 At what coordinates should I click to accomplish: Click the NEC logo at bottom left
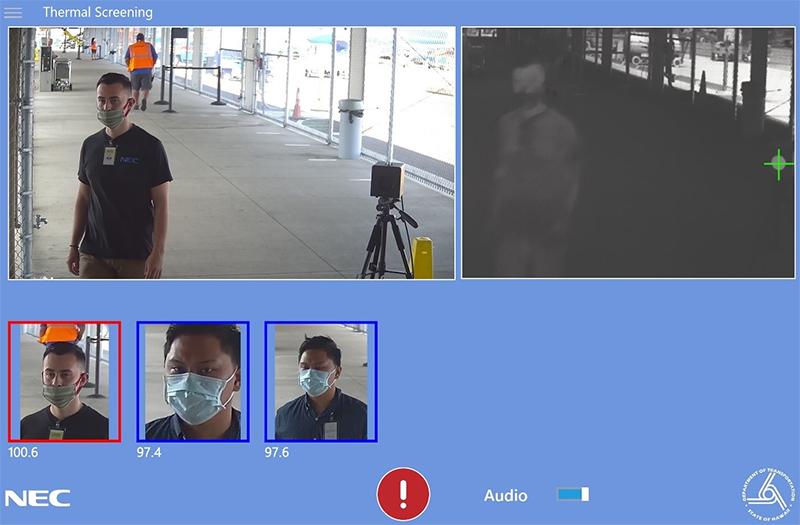37,498
